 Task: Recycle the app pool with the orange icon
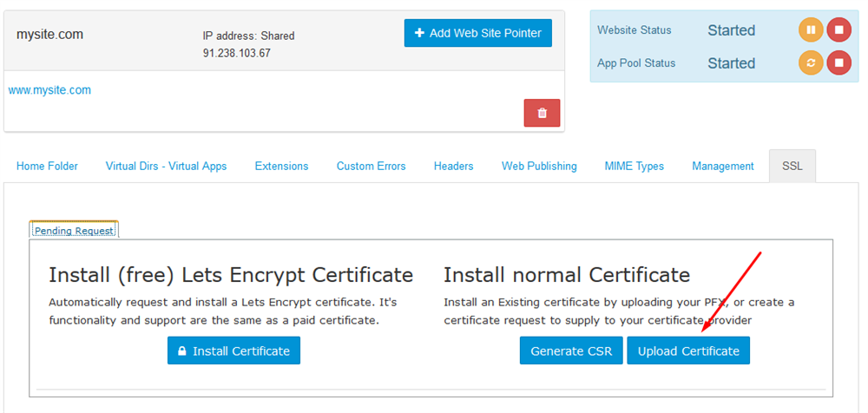[811, 63]
